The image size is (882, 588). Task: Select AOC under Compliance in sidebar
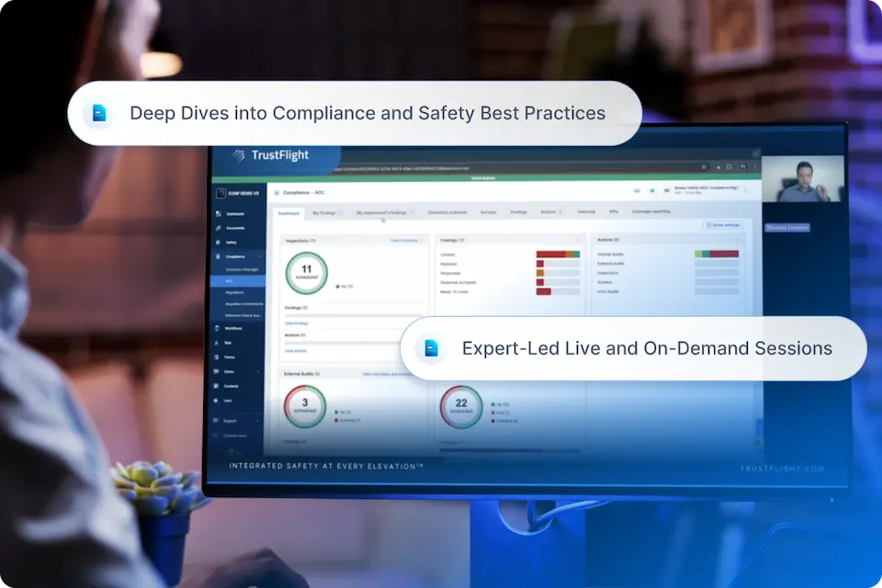[x=230, y=281]
